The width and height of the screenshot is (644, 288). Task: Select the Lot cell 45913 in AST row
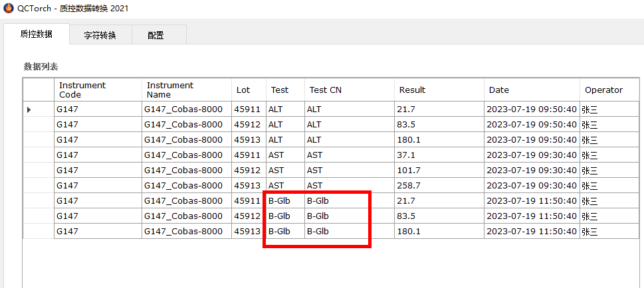[x=248, y=185]
